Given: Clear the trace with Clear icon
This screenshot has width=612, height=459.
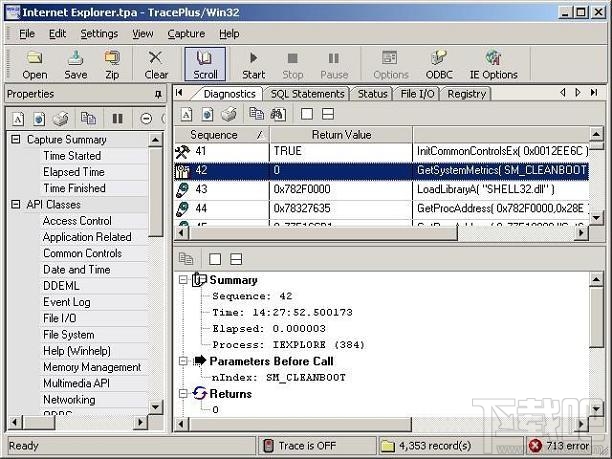Looking at the screenshot, I should [x=156, y=64].
